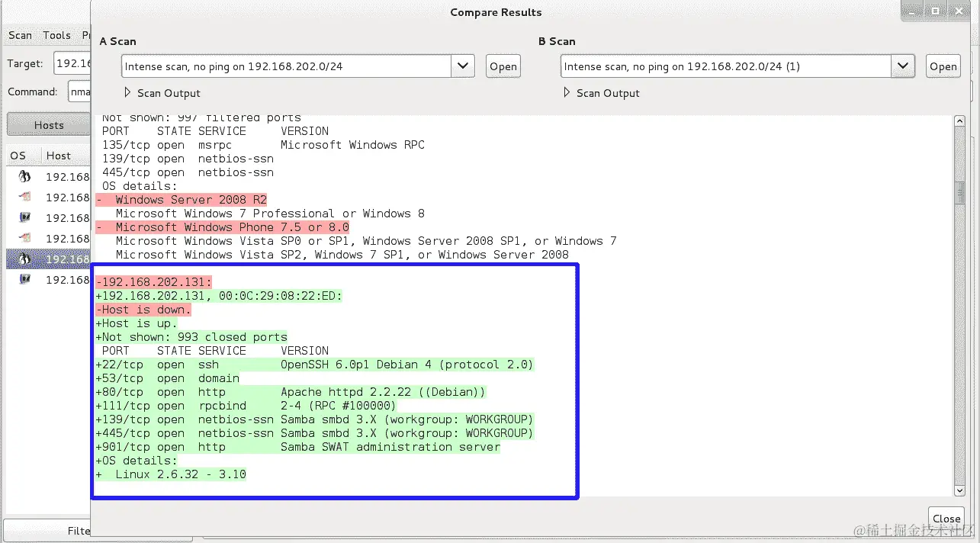Open the Tools menu in Zenmap window
Screen dimensions: 980x543
(56, 35)
